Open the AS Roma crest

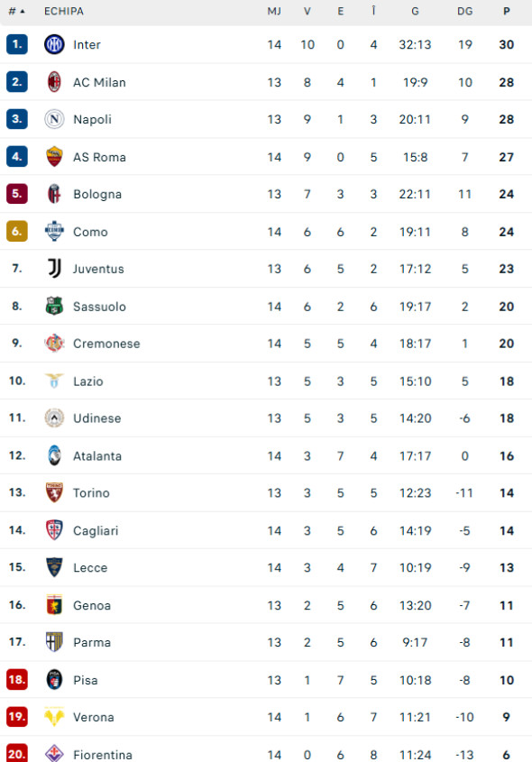53,157
